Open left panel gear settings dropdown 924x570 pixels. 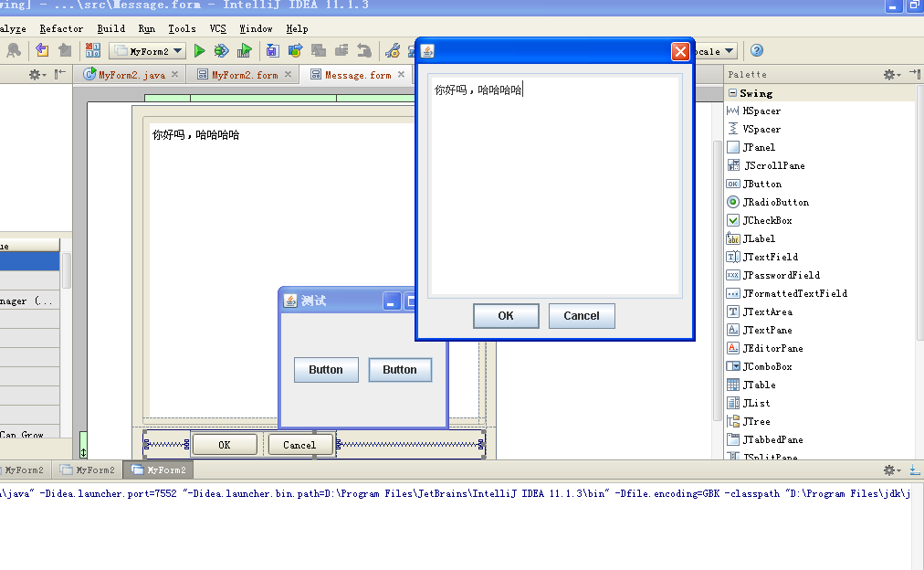[37, 75]
